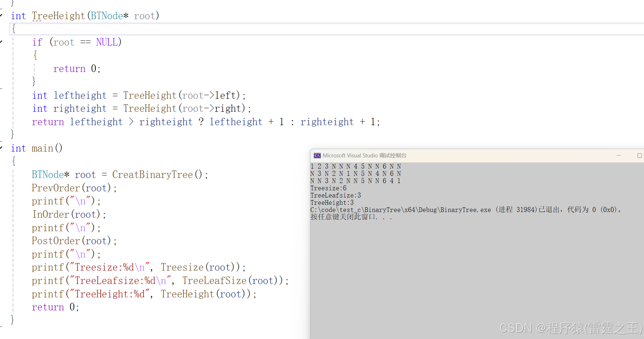The height and width of the screenshot is (339, 644).
Task: Click the closing brace ending main
Action: (x=13, y=320)
